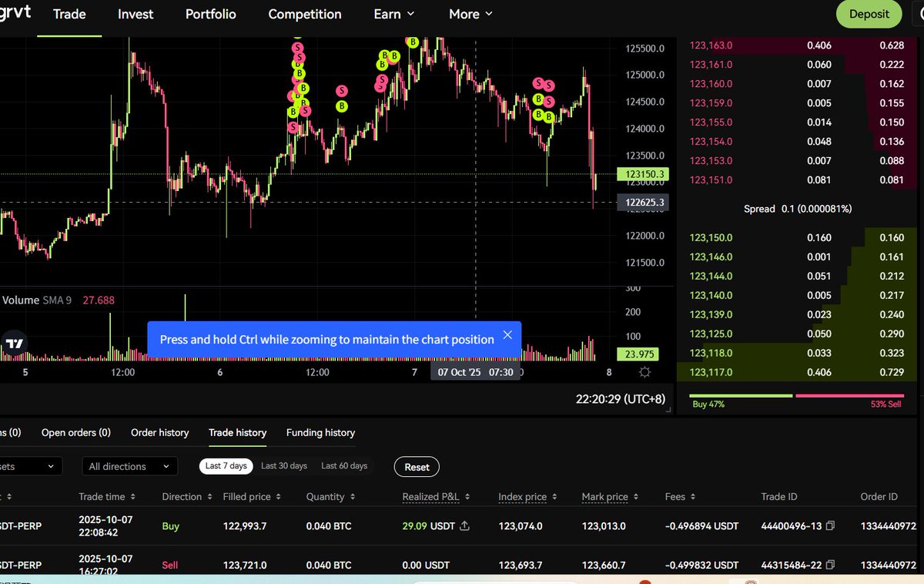Open the assets filter dropdown
Viewport: 924px width, 584px height.
point(31,466)
